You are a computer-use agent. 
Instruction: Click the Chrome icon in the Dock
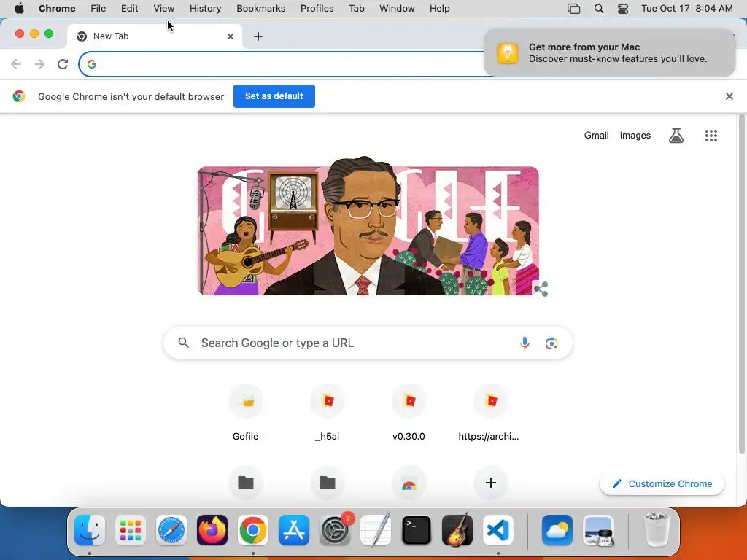(x=253, y=530)
